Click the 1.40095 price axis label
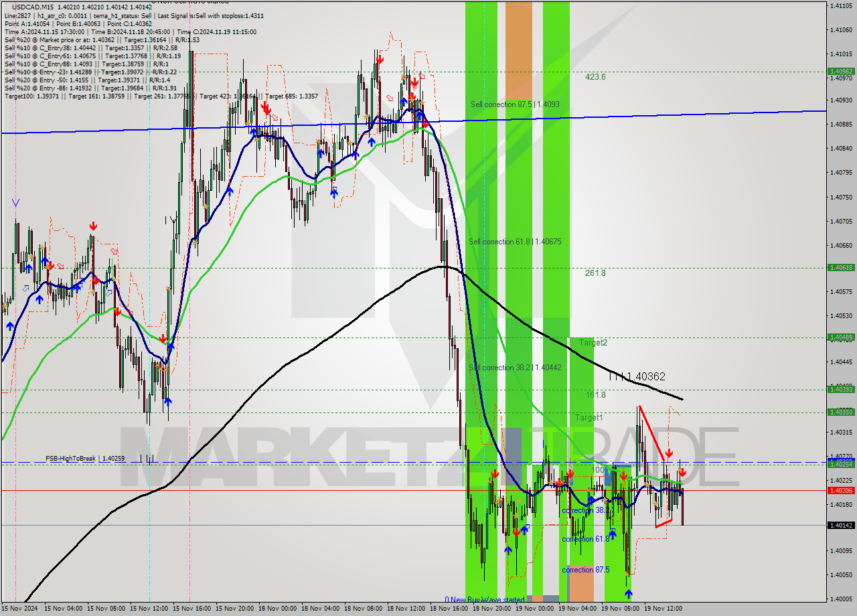The width and height of the screenshot is (857, 616). [x=841, y=550]
